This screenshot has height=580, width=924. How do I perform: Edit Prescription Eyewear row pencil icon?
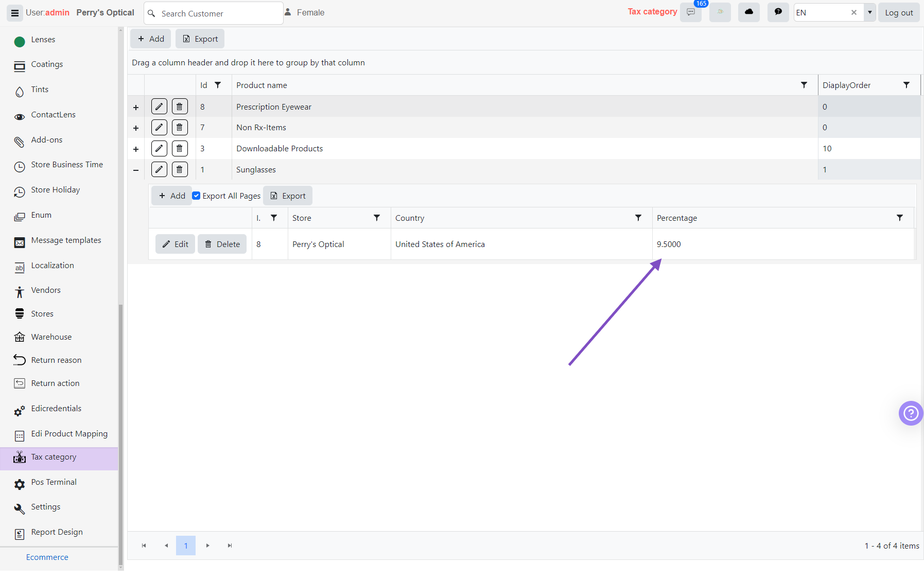coord(159,107)
